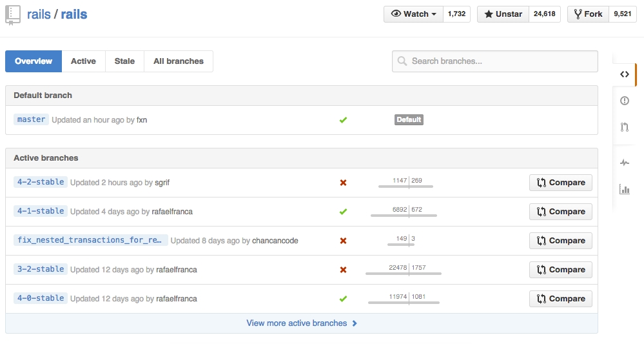
Task: Open the Code icon in sidebar
Action: (624, 74)
